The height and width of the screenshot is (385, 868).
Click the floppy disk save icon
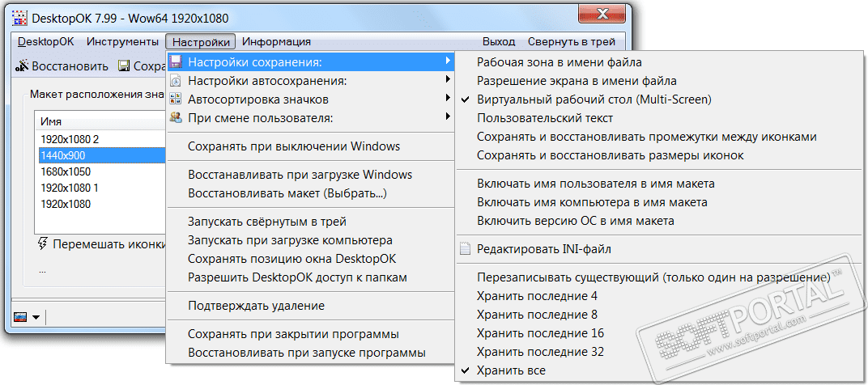click(x=124, y=66)
